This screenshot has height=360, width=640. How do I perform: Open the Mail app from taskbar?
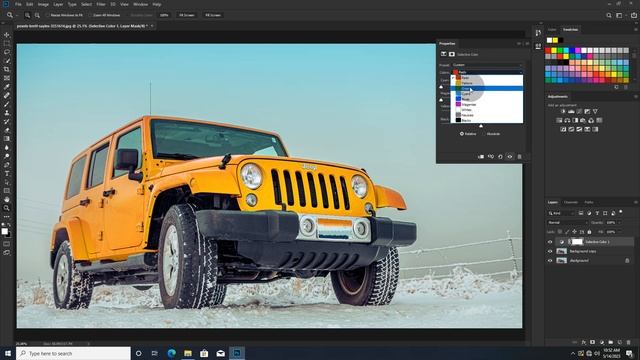click(220, 353)
